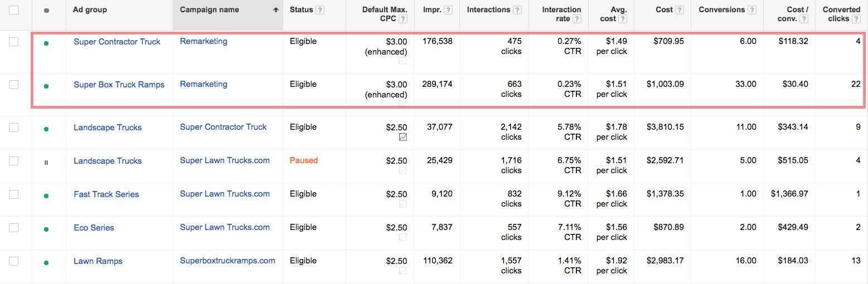This screenshot has width=868, height=284.
Task: Open the Fast Track Series ad group
Action: coord(106,194)
